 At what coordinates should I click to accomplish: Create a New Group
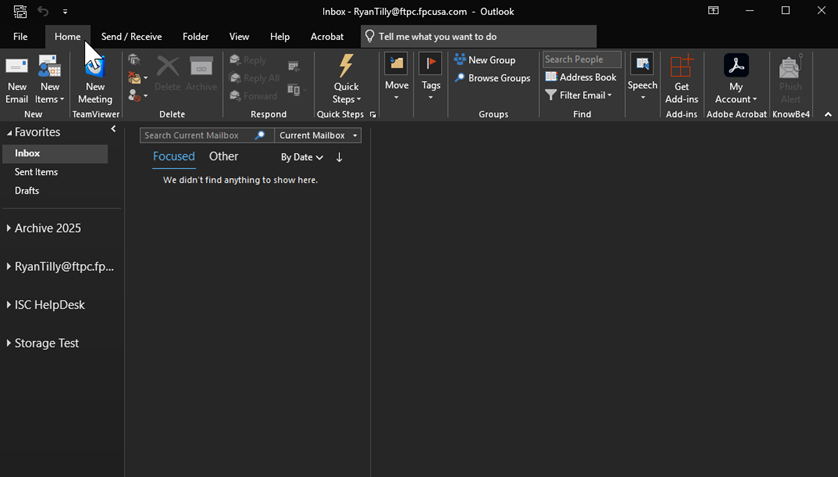coord(485,60)
